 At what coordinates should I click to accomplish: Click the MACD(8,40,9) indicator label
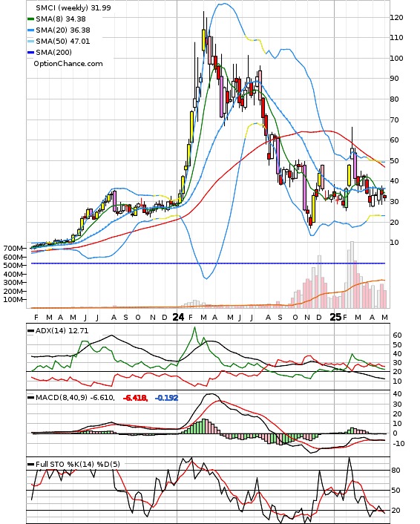point(75,398)
